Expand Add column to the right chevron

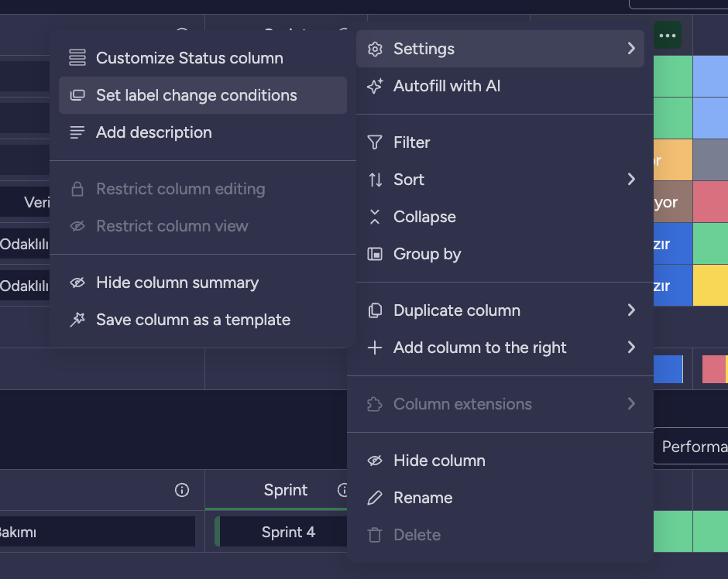[631, 347]
